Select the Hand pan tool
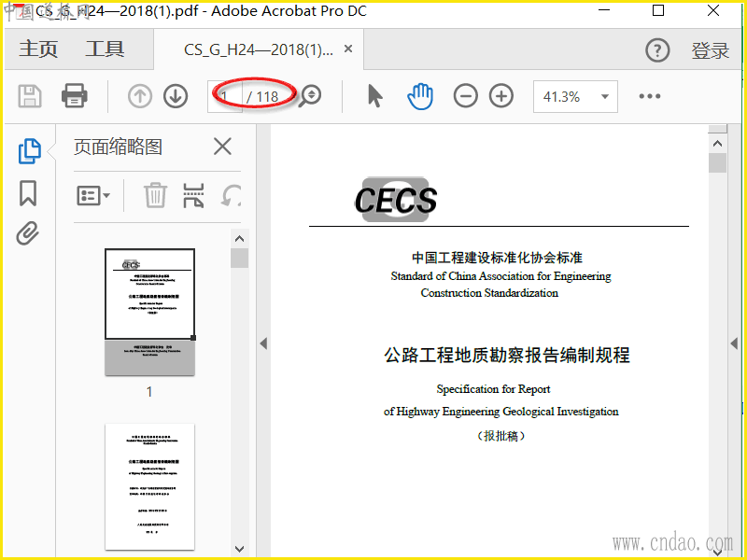The height and width of the screenshot is (560, 747). click(420, 96)
